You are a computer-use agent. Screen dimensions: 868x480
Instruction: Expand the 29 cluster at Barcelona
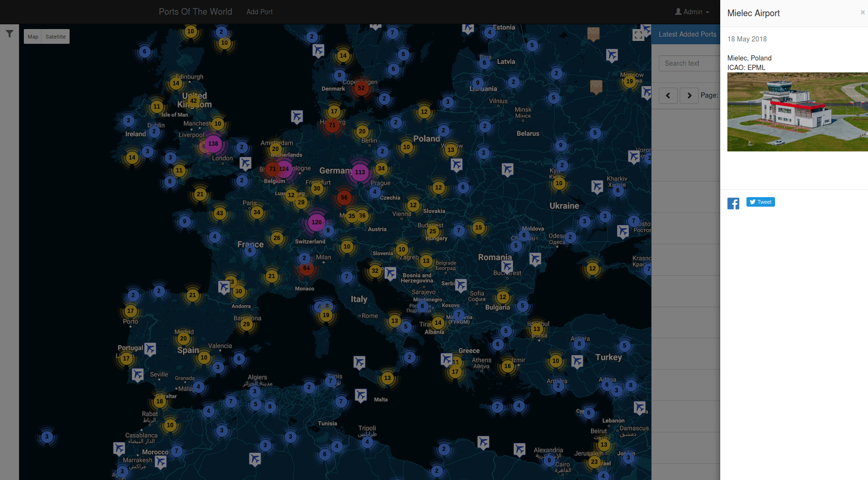click(x=246, y=324)
